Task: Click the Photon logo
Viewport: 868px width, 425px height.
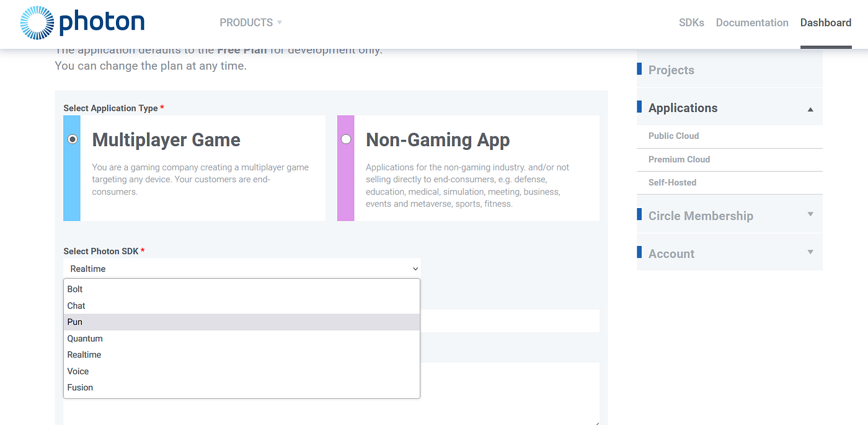Action: 82,23
